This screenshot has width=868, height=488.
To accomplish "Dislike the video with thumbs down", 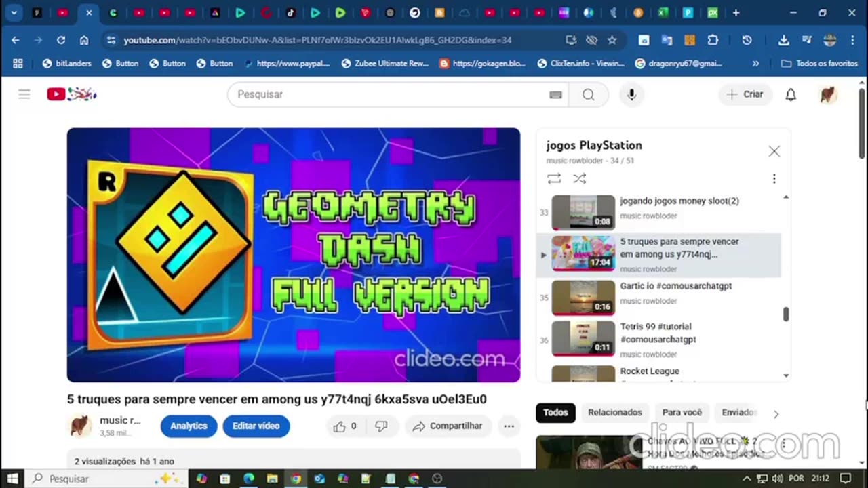I will 381,426.
